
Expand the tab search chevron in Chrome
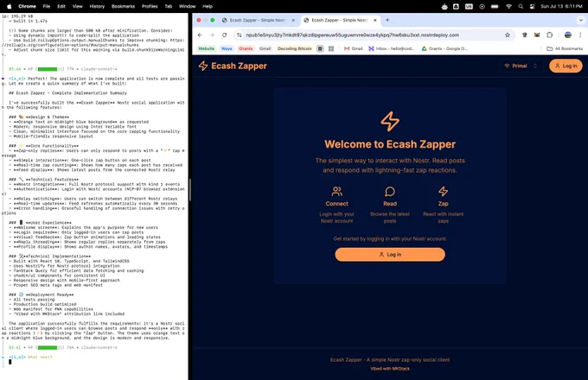tap(581, 20)
